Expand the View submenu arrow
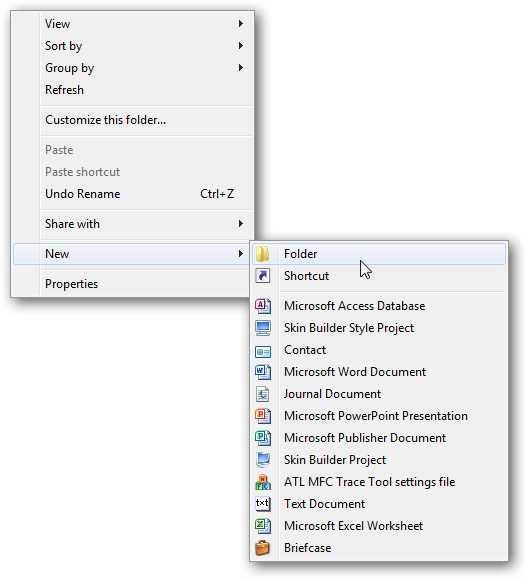 tap(241, 24)
